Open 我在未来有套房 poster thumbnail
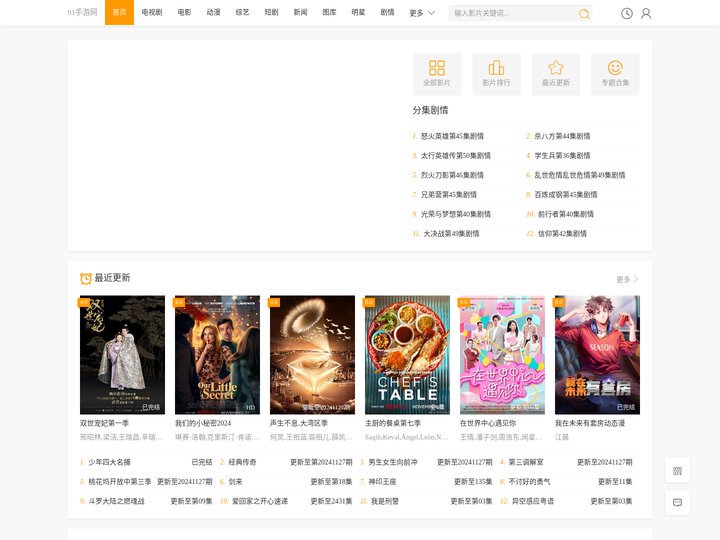 [597, 355]
